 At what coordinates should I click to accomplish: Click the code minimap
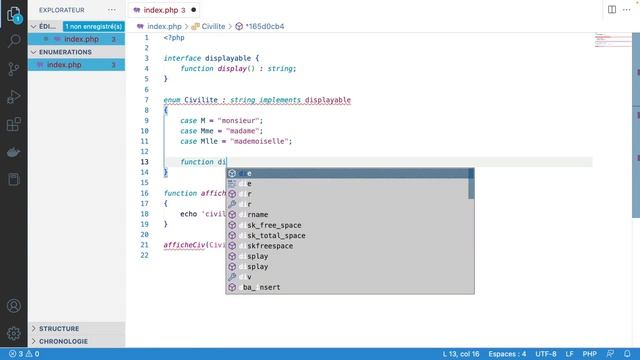pos(613,40)
